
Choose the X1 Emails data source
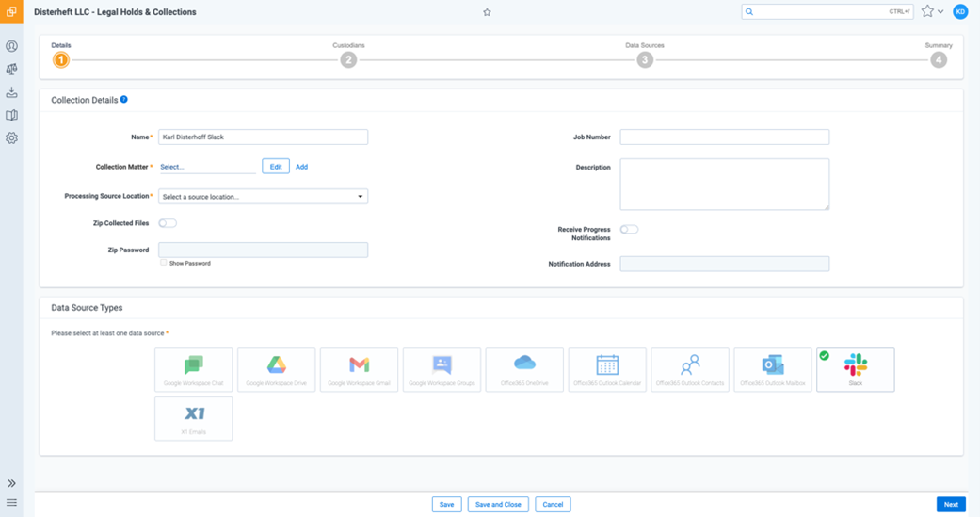pyautogui.click(x=193, y=418)
